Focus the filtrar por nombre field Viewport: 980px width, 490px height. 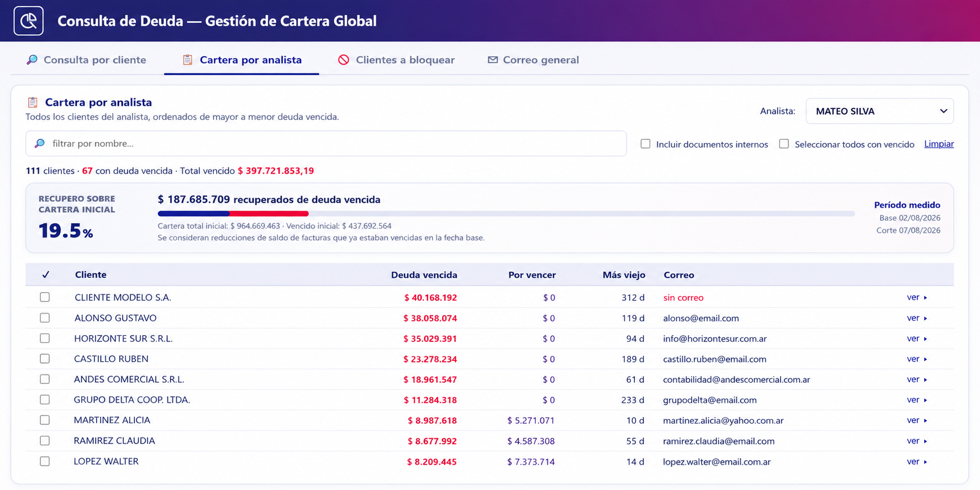point(326,144)
